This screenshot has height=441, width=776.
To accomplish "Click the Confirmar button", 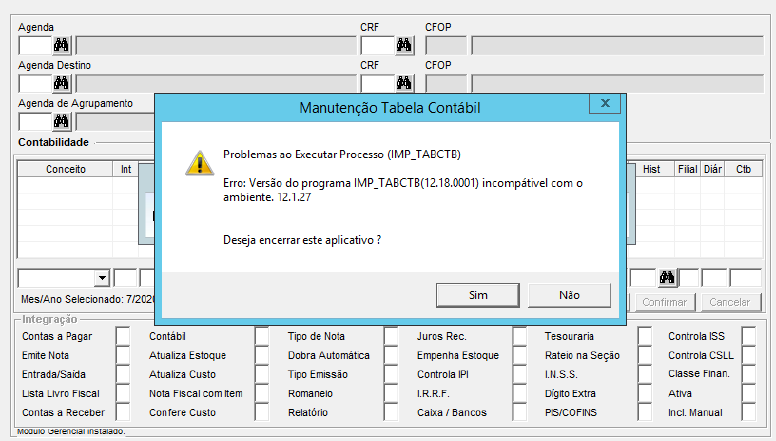I will (x=664, y=302).
